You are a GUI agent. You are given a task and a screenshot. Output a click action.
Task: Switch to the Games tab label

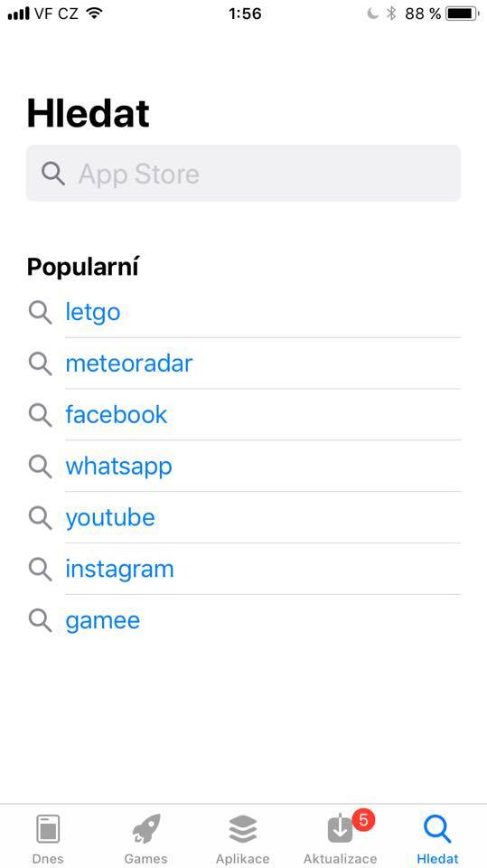click(145, 859)
